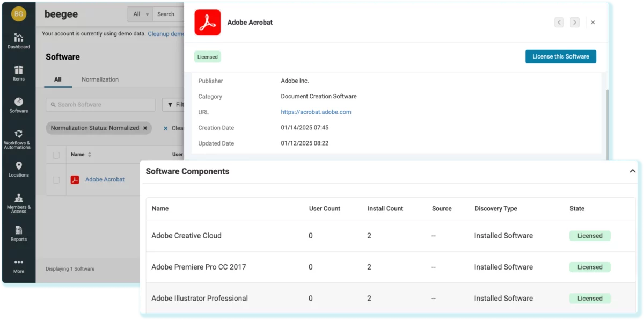This screenshot has width=644, height=320.
Task: Go to Items in the sidebar
Action: pos(18,73)
